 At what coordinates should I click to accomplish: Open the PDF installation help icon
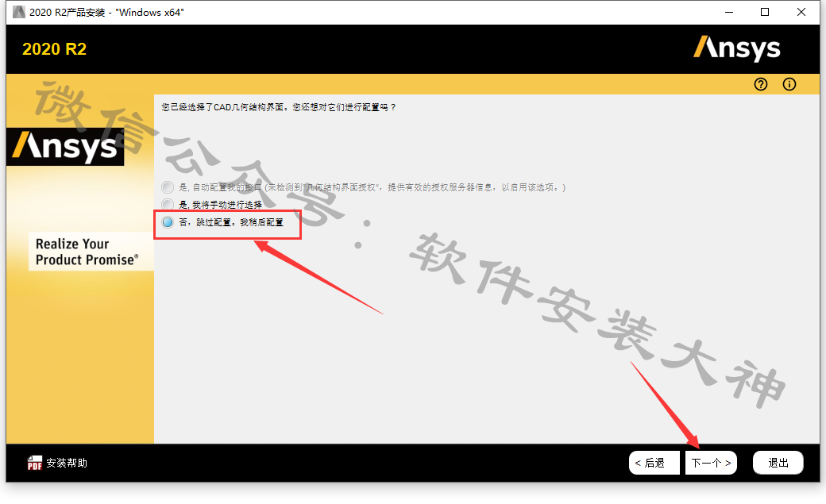click(35, 463)
